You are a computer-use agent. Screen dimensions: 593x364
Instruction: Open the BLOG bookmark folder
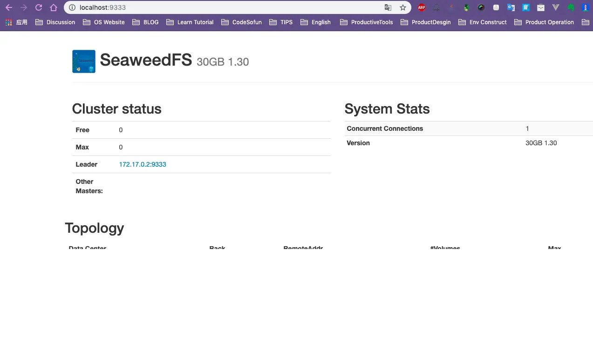pos(145,22)
